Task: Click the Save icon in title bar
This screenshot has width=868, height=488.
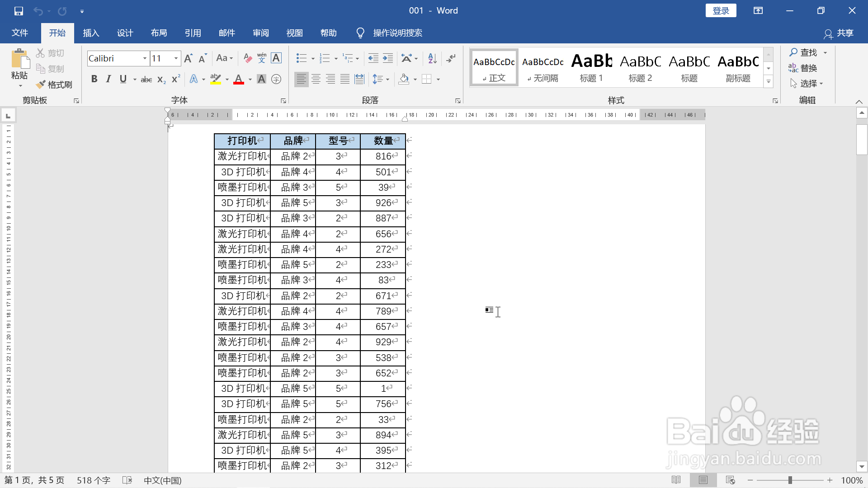Action: 19,11
